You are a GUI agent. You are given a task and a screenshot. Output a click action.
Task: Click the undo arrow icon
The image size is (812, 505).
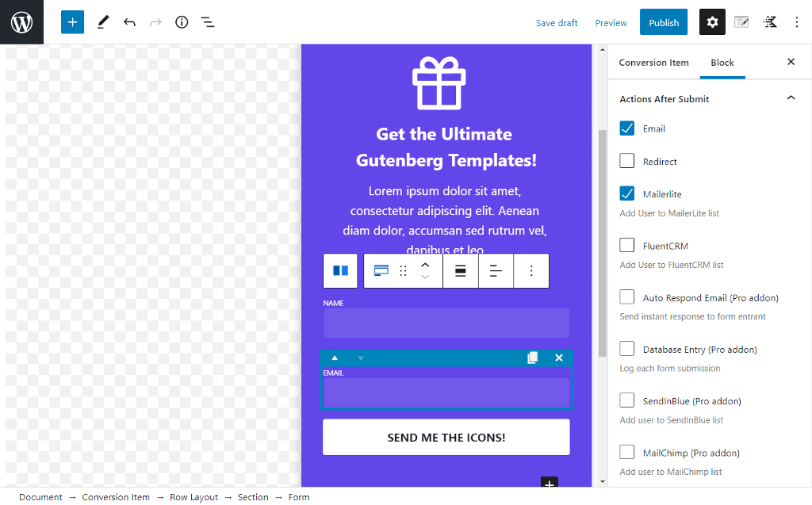129,22
